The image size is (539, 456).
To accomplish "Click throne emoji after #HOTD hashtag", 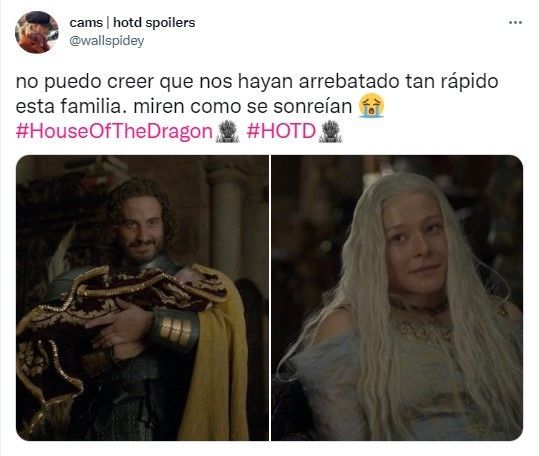I will 330,131.
